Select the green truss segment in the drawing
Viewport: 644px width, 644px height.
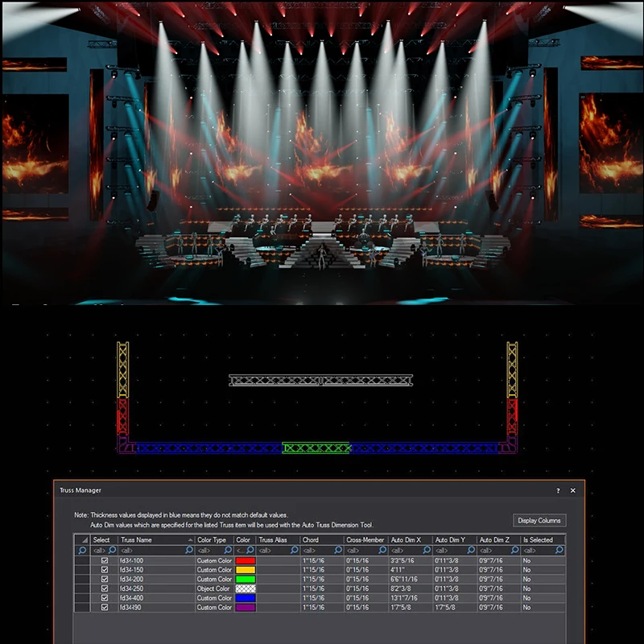click(316, 448)
